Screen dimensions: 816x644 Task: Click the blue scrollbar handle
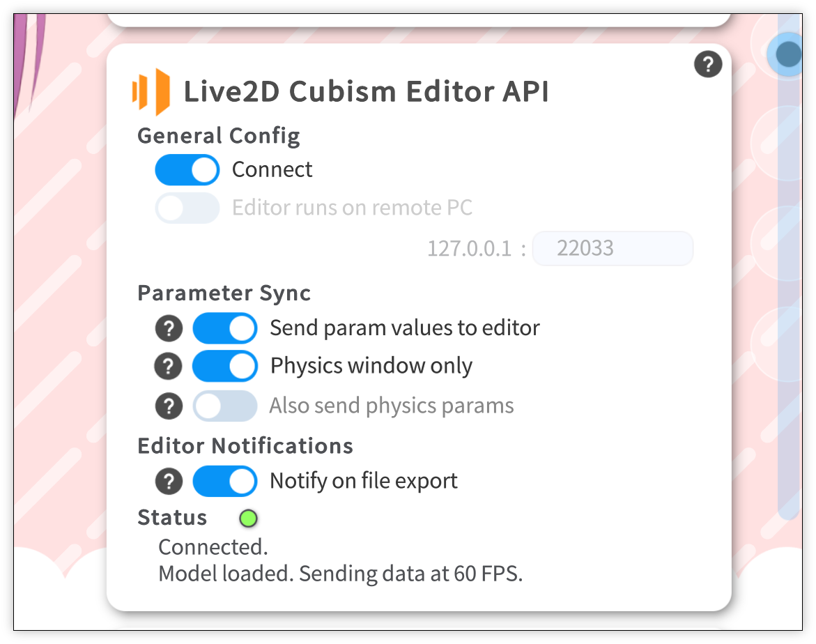[788, 54]
